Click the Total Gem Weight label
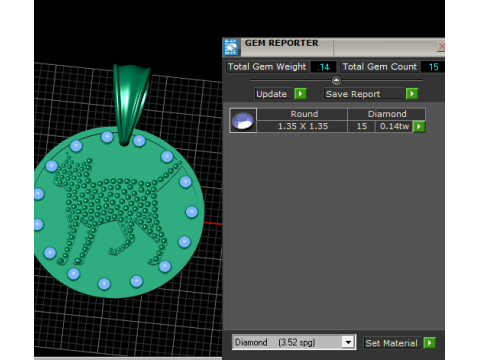The height and width of the screenshot is (360, 480). (x=267, y=67)
